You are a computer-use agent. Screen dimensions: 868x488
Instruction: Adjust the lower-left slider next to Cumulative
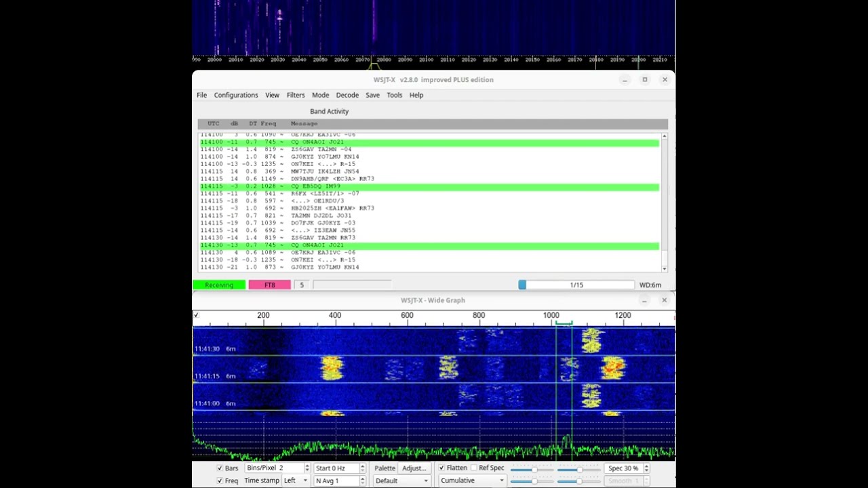point(531,481)
